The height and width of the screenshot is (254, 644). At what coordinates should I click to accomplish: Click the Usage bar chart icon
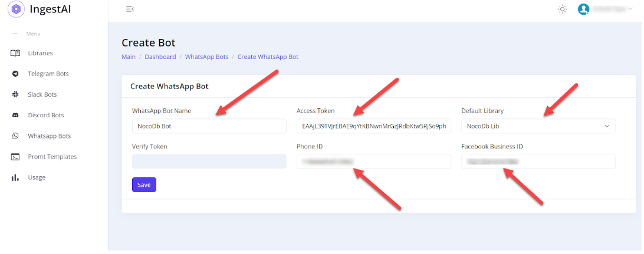(15, 177)
